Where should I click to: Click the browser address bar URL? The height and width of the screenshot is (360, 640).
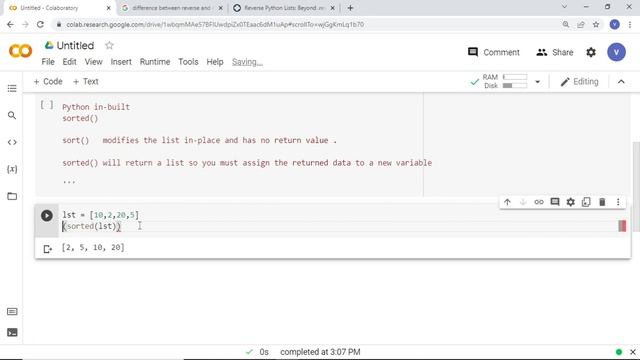215,24
